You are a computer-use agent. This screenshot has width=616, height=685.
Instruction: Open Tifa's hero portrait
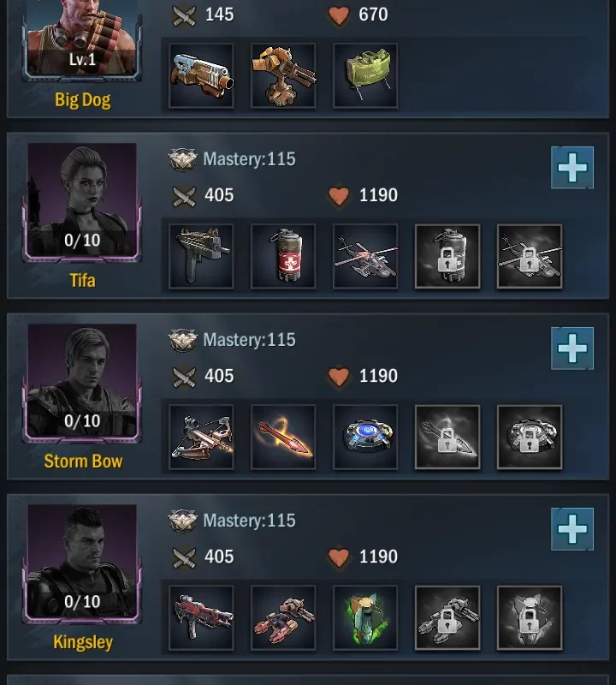[x=82, y=203]
